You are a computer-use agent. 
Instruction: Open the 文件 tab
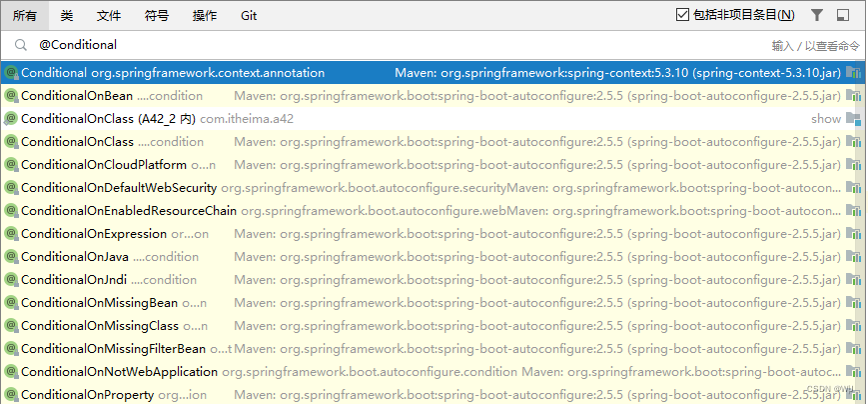pos(109,16)
